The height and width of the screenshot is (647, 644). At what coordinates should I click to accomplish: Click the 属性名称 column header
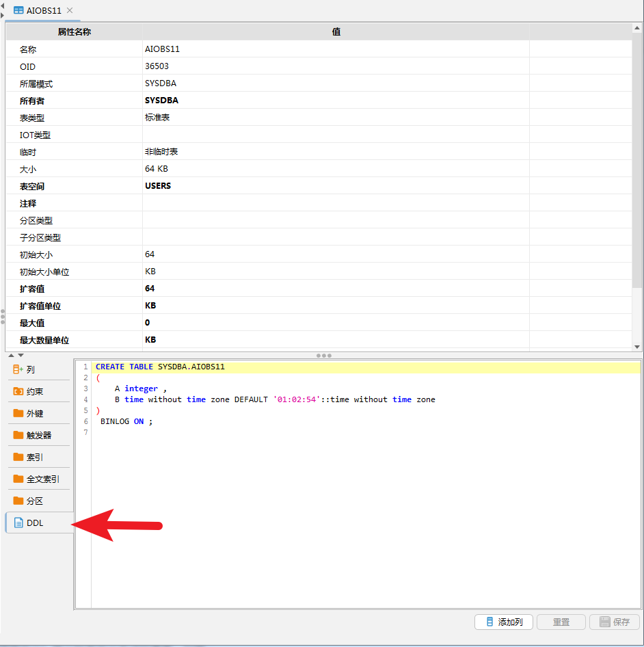(x=74, y=31)
